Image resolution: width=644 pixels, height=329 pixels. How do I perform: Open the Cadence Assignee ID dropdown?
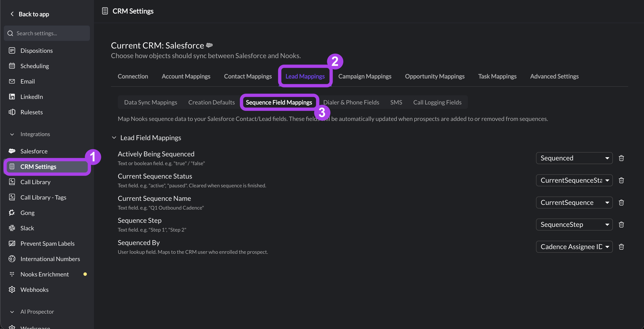(574, 247)
